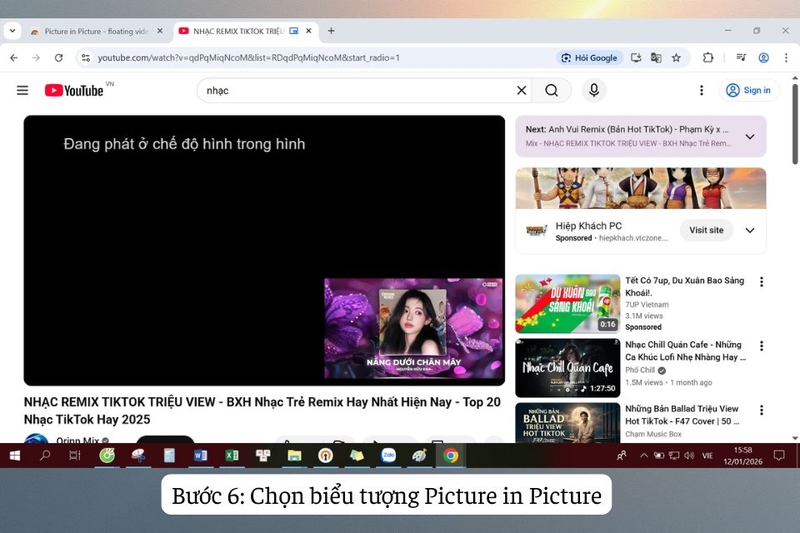Open the Nhạc Chill Quán Cafe thumbnail
Image resolution: width=800 pixels, height=533 pixels.
click(567, 368)
